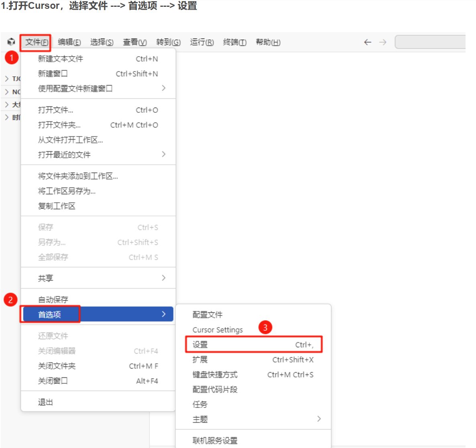The width and height of the screenshot is (476, 448).
Task: Select 关闭文件夹 menu entry
Action: tap(98, 366)
